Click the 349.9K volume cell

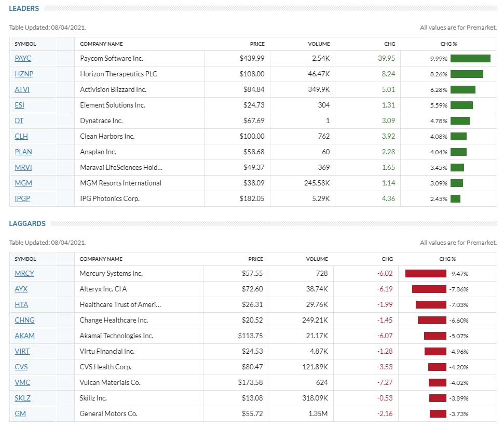(x=319, y=89)
